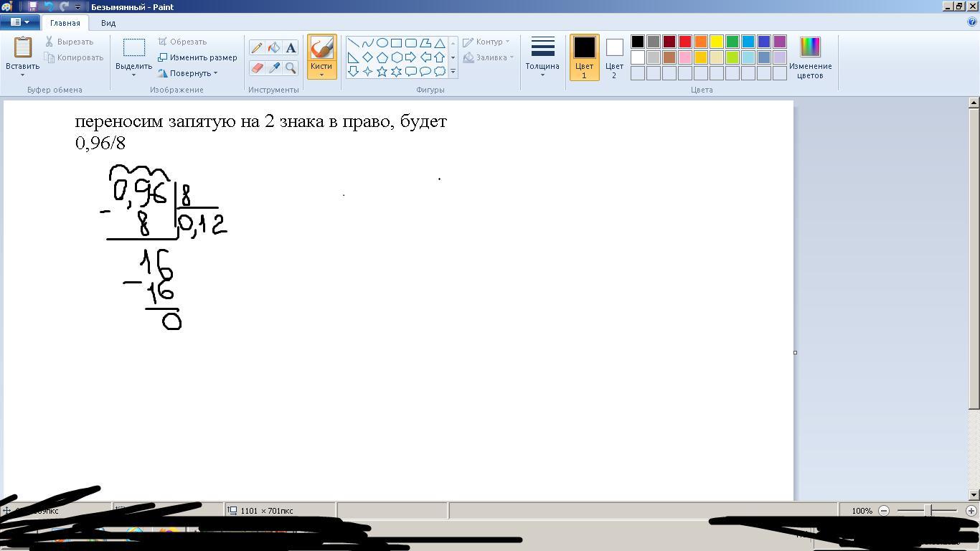The image size is (980, 551).
Task: Choose the Rounded rectangular callout shape
Action: point(411,72)
